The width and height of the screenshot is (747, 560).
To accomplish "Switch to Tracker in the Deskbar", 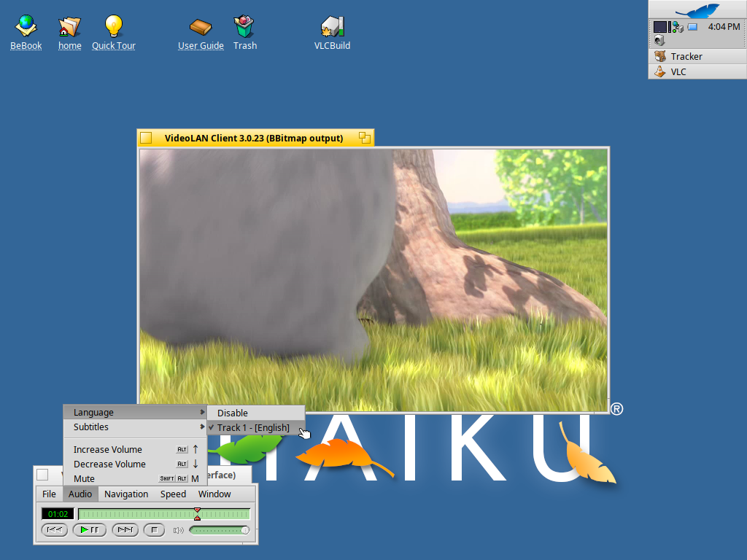I will (x=697, y=56).
